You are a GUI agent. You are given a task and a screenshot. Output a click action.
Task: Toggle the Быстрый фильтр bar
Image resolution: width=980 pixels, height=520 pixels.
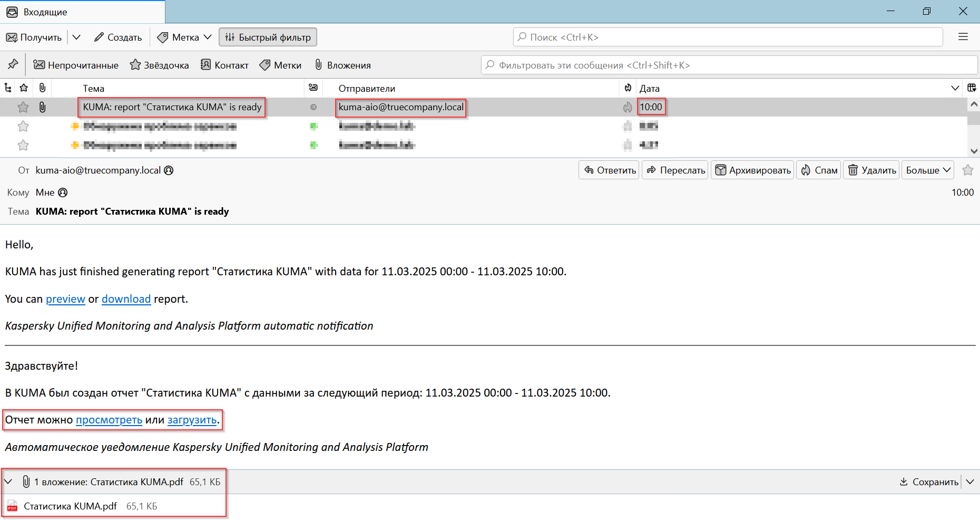pyautogui.click(x=268, y=37)
